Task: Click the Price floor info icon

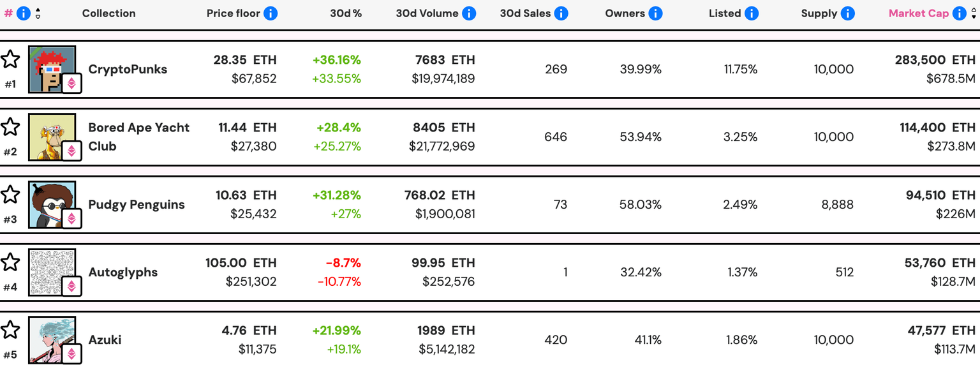Action: tap(271, 13)
